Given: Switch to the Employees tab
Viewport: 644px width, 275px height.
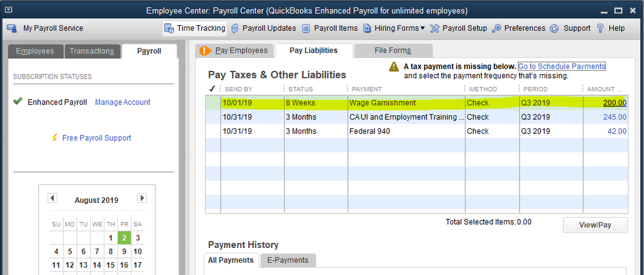Looking at the screenshot, I should point(35,52).
